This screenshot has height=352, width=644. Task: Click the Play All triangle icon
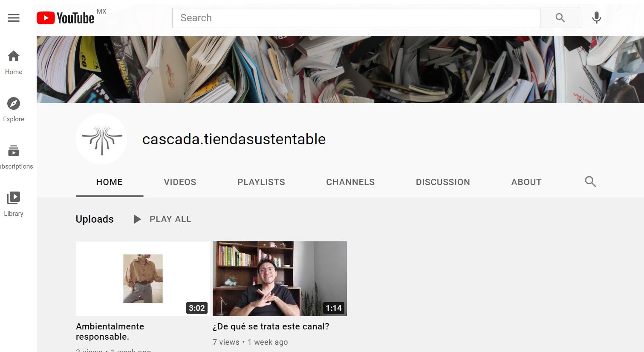click(137, 219)
